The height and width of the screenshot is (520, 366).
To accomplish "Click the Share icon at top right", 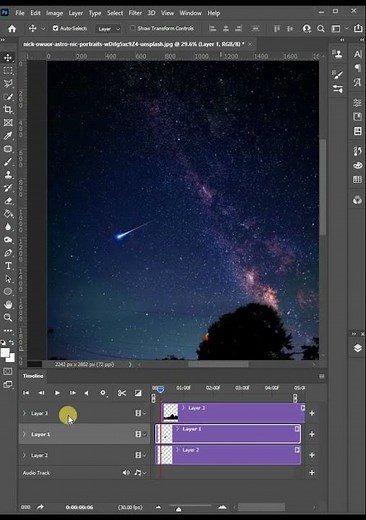I will [358, 28].
